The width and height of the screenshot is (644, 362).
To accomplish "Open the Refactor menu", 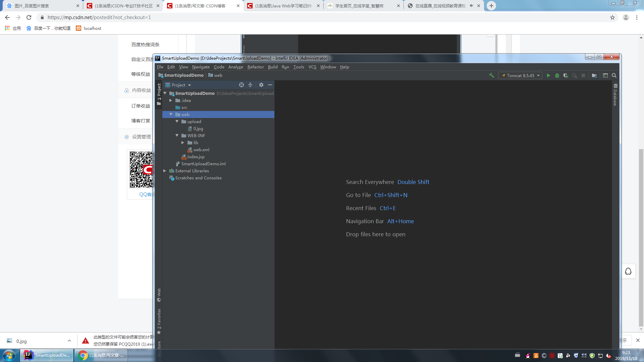I will click(x=256, y=67).
